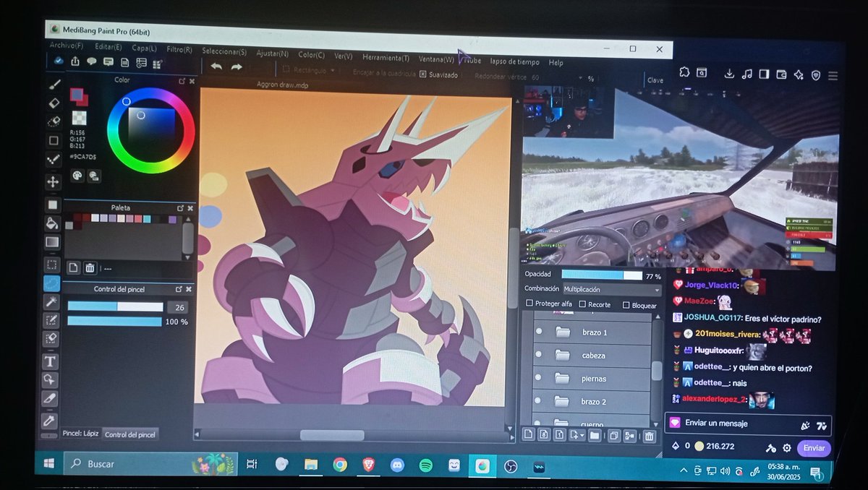
Task: Open the Filtro menu
Action: click(x=179, y=50)
